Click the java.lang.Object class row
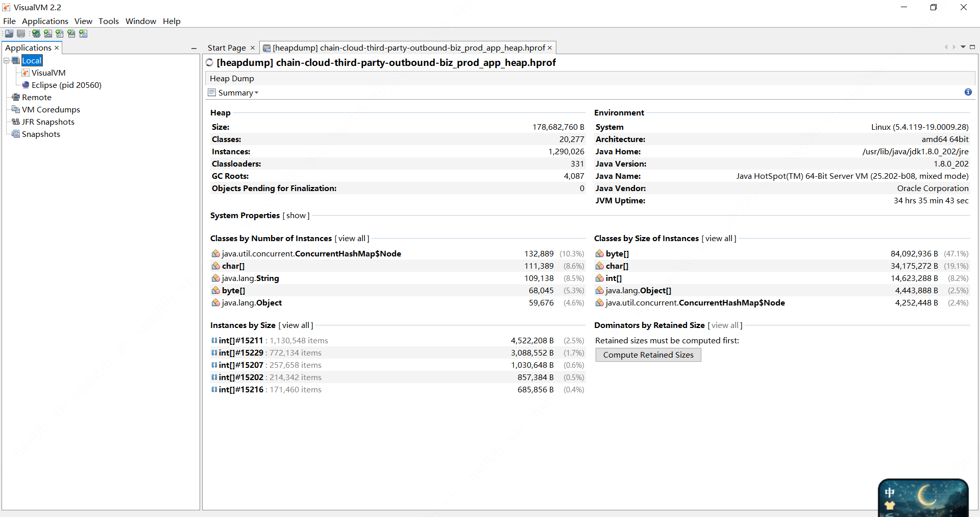Viewport: 980px width, 517px height. tap(398, 302)
